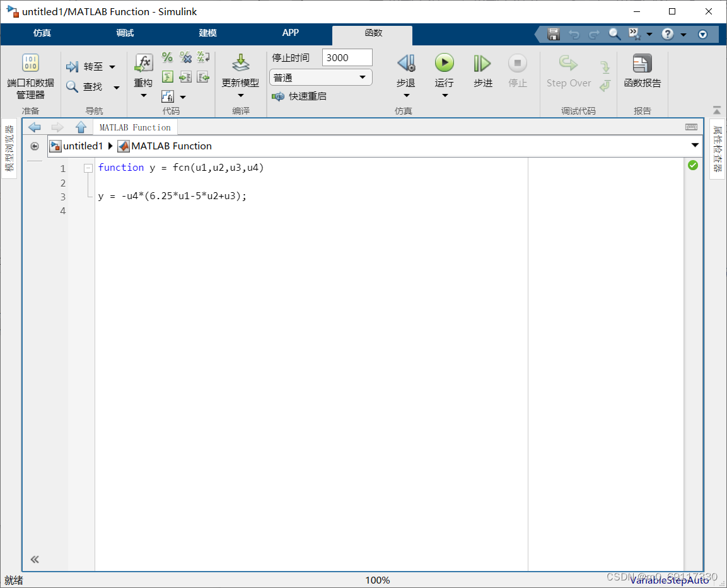Collapse the function code fold marker
This screenshot has width=727, height=588.
(x=88, y=168)
